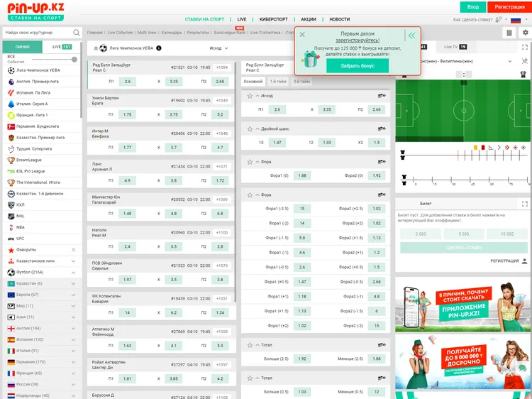Add Двойной шанс market to favorites
This screenshot has width=532, height=399.
point(250,129)
